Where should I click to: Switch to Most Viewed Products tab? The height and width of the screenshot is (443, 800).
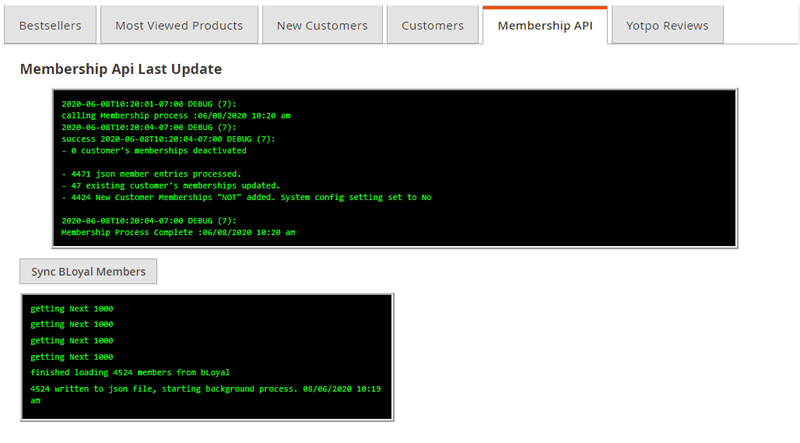pyautogui.click(x=178, y=25)
